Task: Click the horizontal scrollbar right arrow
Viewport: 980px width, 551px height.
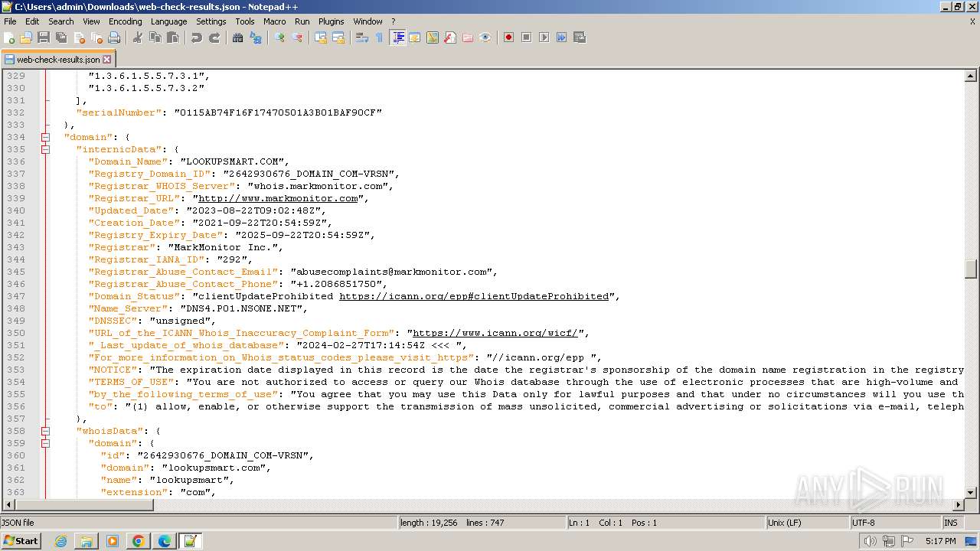Action: 959,505
